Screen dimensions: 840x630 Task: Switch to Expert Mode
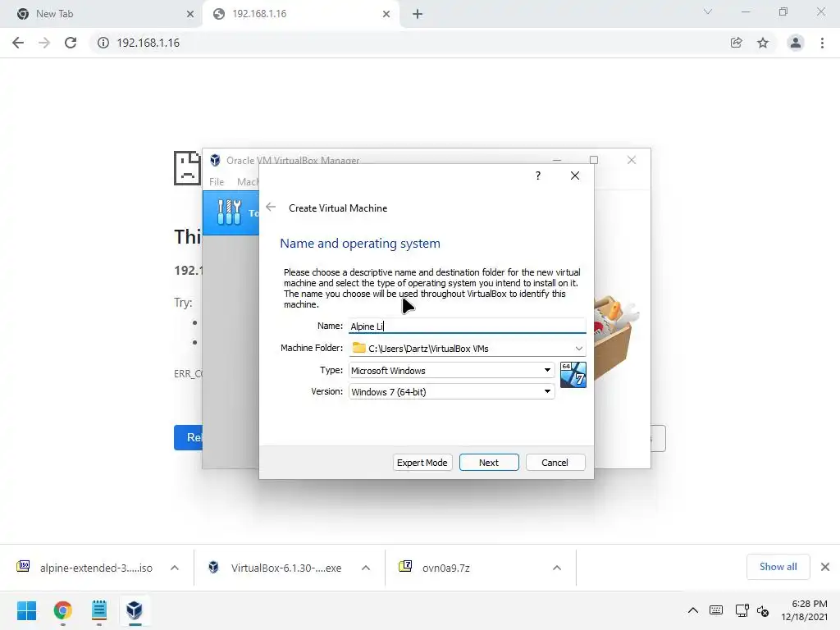pos(422,463)
